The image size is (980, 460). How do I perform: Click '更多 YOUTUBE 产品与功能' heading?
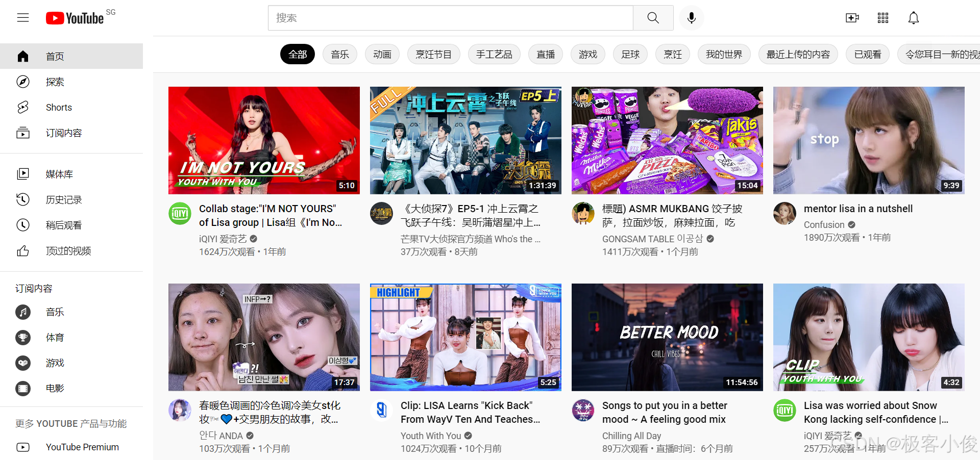point(71,423)
